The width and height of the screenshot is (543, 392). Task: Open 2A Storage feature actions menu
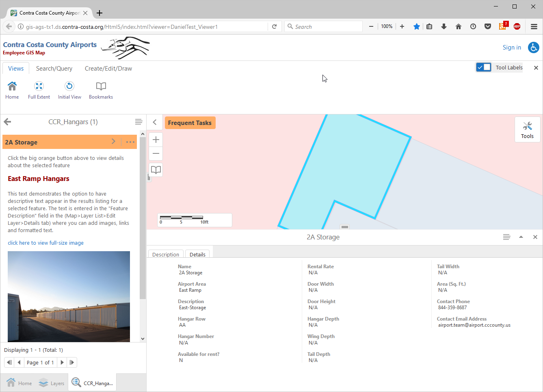[x=130, y=142]
